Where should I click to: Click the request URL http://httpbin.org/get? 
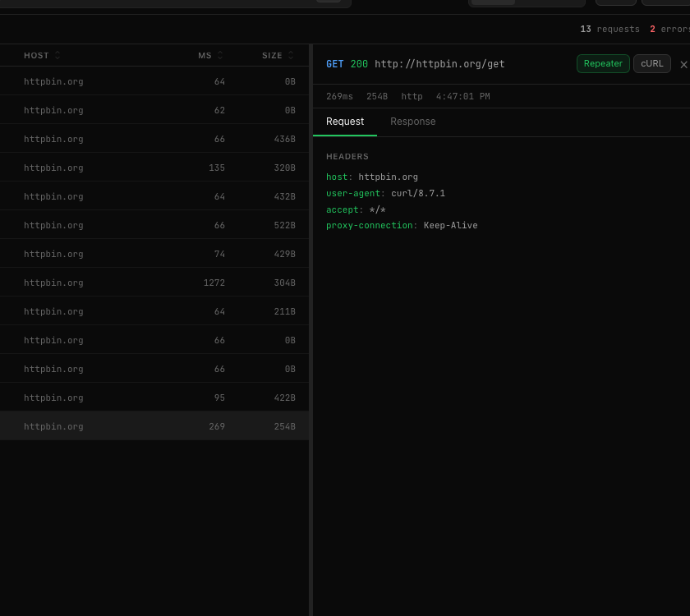(439, 64)
